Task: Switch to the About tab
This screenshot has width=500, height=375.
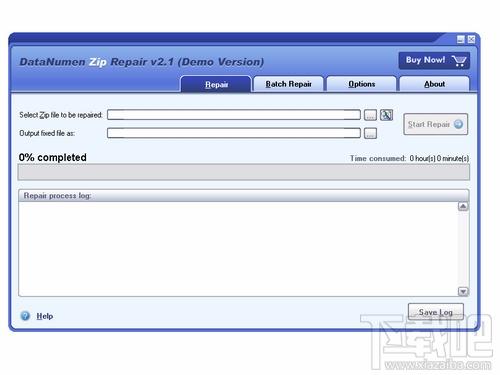Action: click(x=434, y=84)
